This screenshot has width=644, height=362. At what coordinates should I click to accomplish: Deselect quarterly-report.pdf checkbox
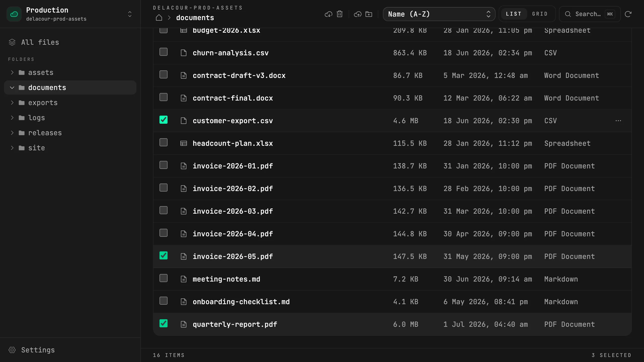164,323
